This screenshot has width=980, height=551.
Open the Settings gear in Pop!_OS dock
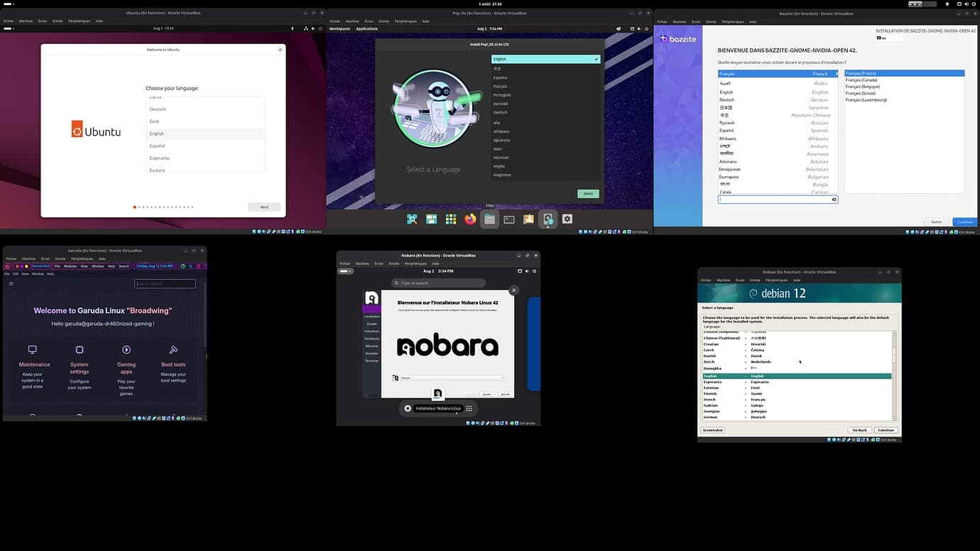pyautogui.click(x=567, y=219)
